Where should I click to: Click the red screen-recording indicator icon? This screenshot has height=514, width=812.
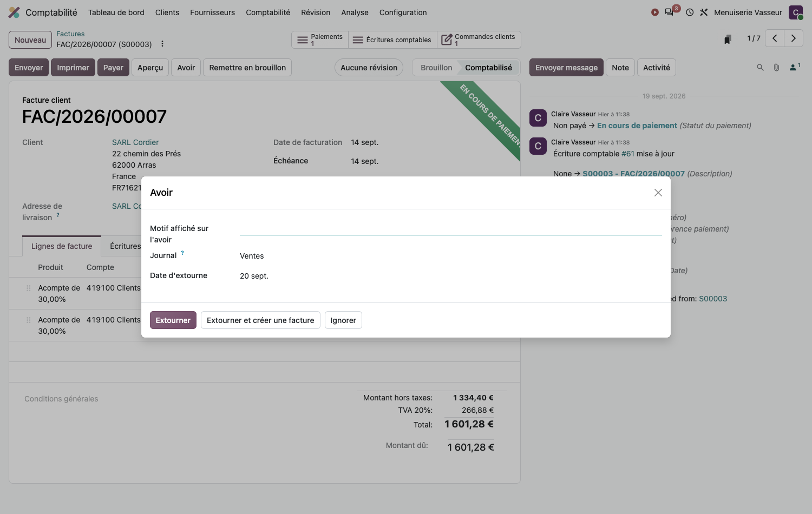coord(655,12)
